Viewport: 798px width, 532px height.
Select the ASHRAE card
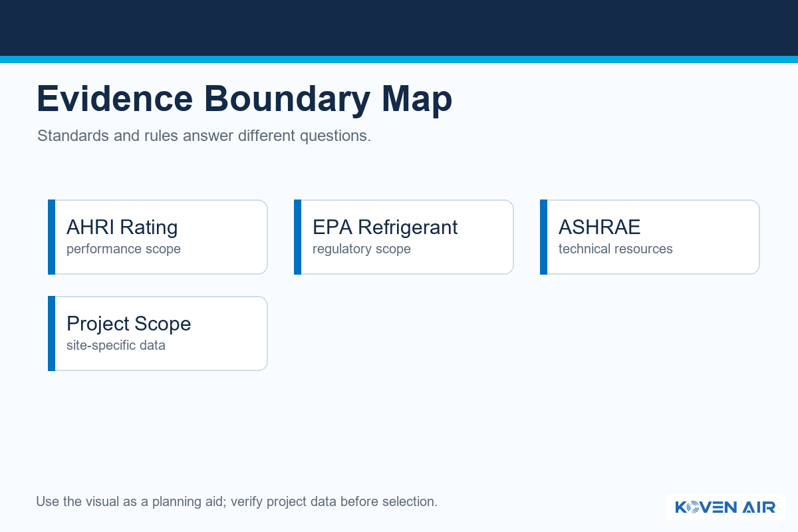point(650,237)
